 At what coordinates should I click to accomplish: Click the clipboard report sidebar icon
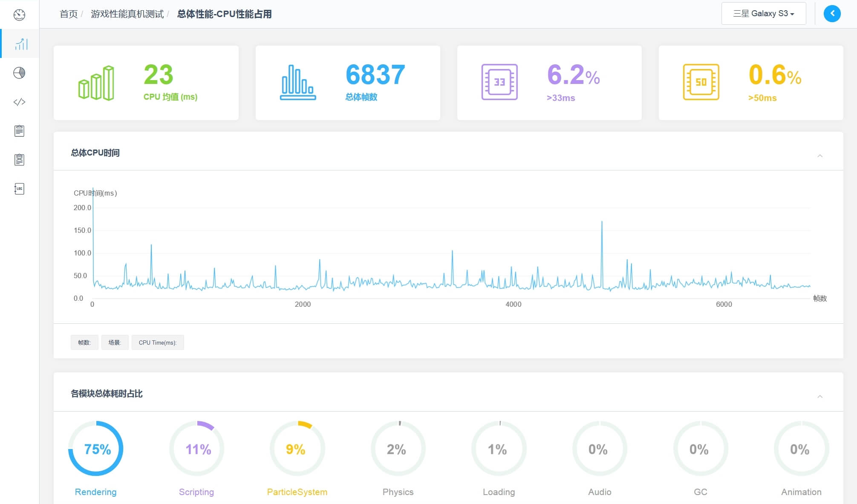19,131
